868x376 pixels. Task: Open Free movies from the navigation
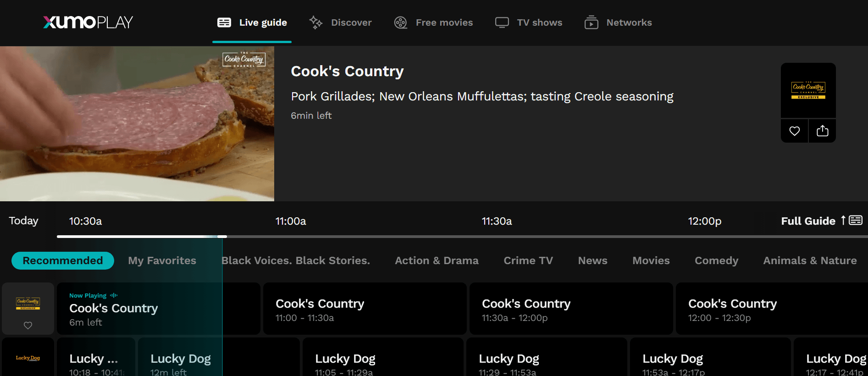[433, 22]
